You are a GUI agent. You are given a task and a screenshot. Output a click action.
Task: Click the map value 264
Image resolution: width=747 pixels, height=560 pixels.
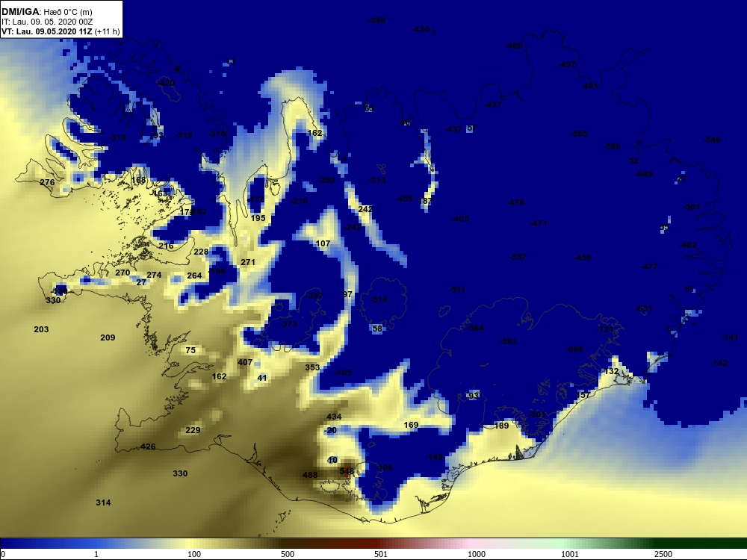[194, 276]
